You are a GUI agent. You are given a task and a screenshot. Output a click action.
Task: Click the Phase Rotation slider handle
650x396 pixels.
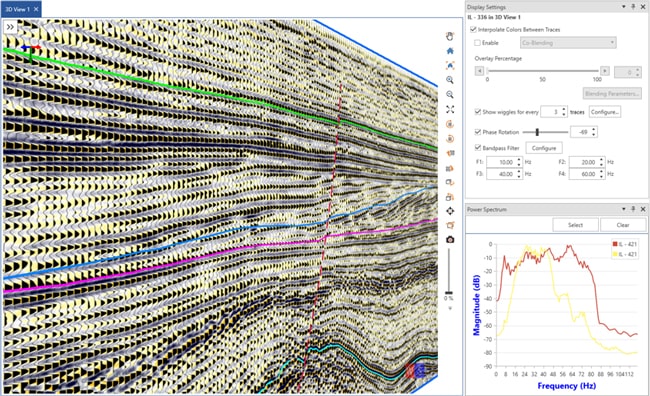click(537, 132)
